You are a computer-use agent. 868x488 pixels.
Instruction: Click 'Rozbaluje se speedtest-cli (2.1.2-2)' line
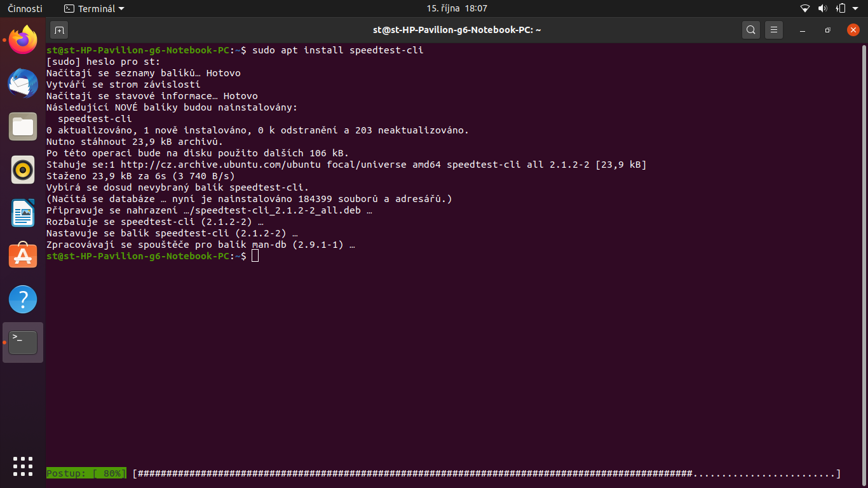point(155,222)
